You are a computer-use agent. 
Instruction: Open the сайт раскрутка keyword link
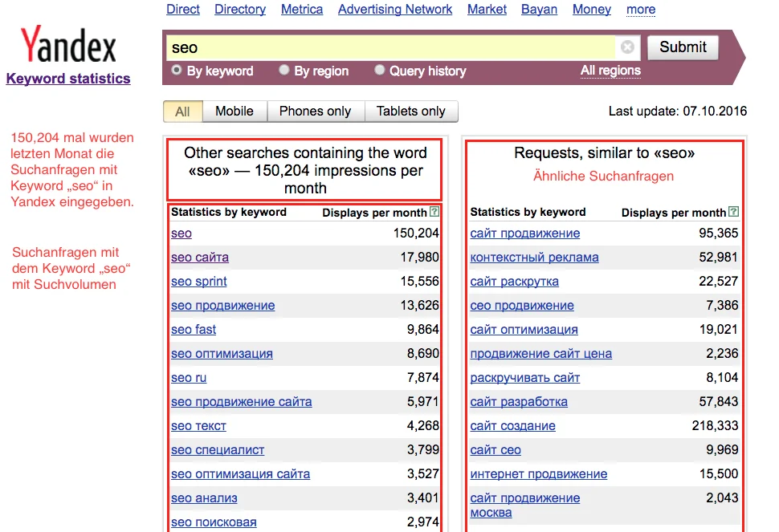tap(514, 282)
